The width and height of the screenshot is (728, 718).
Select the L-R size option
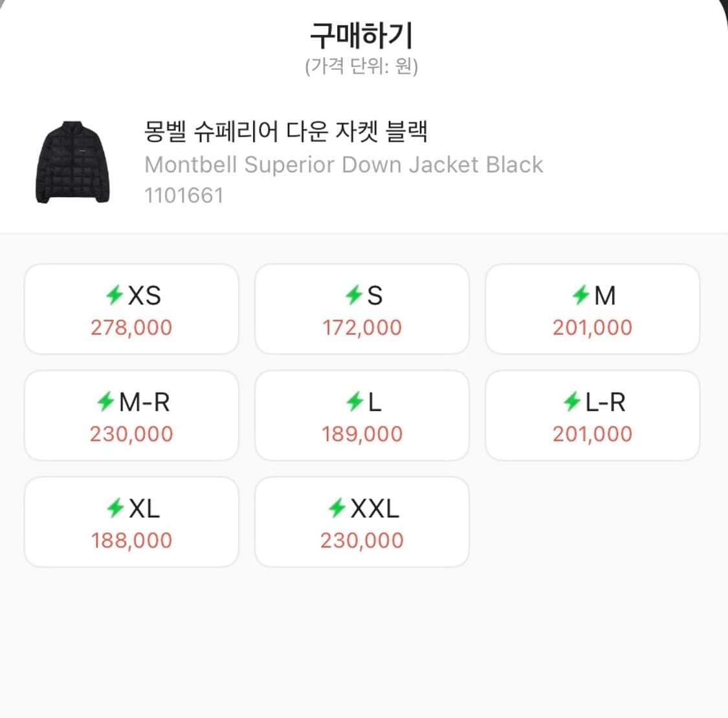(592, 416)
